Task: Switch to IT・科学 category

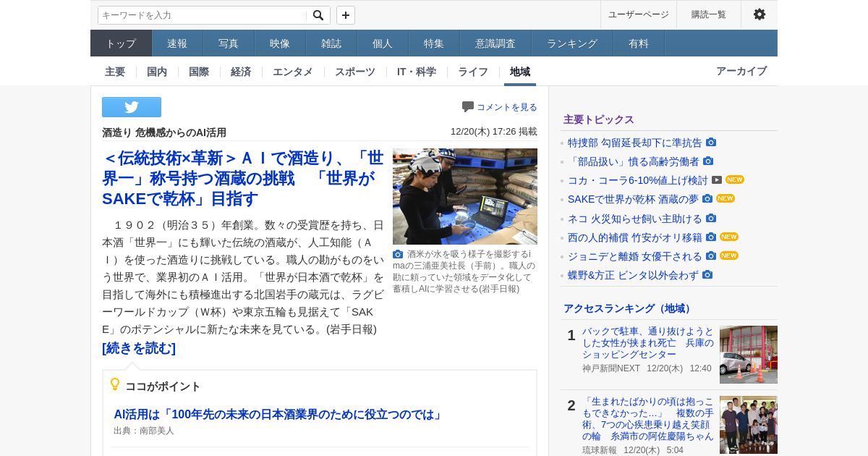Action: click(x=417, y=72)
